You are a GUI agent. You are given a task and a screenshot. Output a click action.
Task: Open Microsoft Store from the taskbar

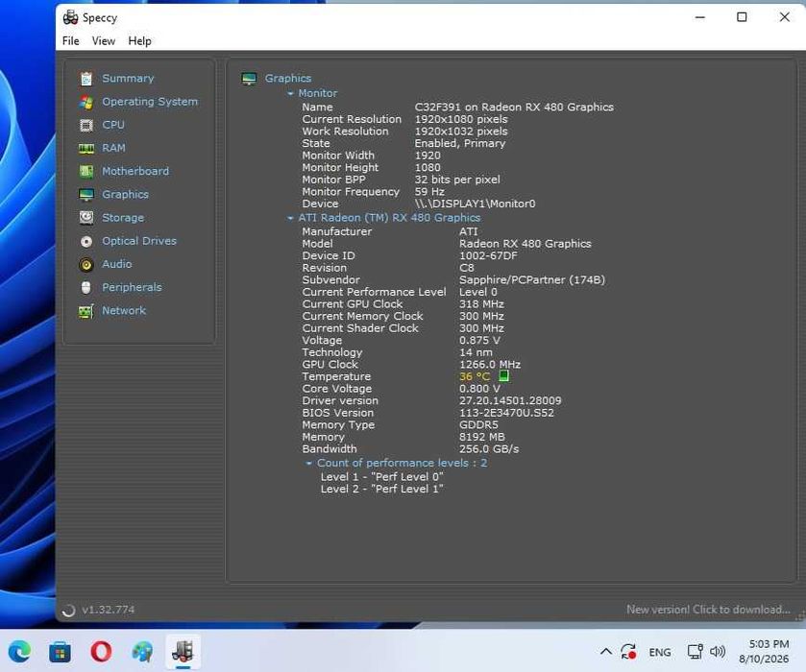[61, 652]
